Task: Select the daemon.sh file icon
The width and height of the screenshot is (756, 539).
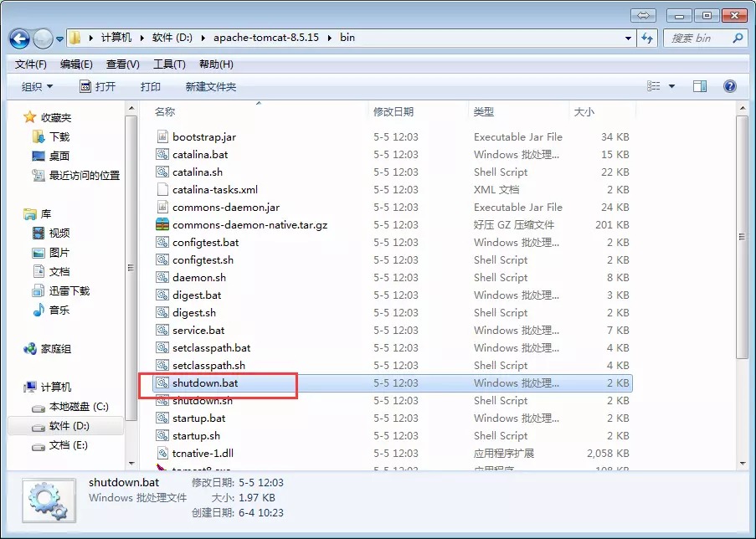Action: point(162,277)
